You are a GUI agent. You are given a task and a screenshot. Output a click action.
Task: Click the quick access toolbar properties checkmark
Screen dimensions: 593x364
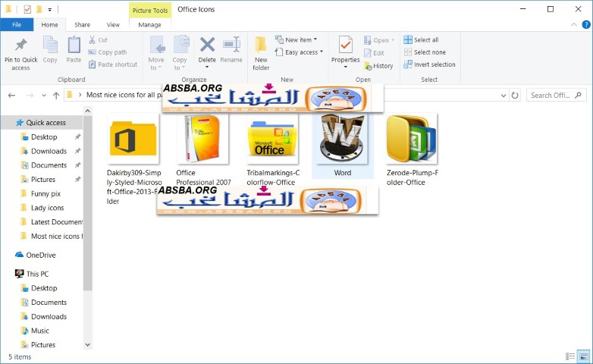(27, 9)
